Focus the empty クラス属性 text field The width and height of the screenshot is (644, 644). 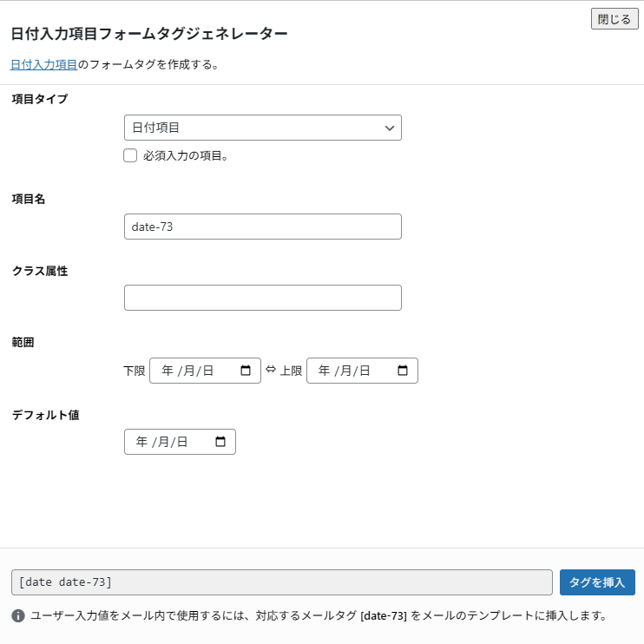click(262, 298)
